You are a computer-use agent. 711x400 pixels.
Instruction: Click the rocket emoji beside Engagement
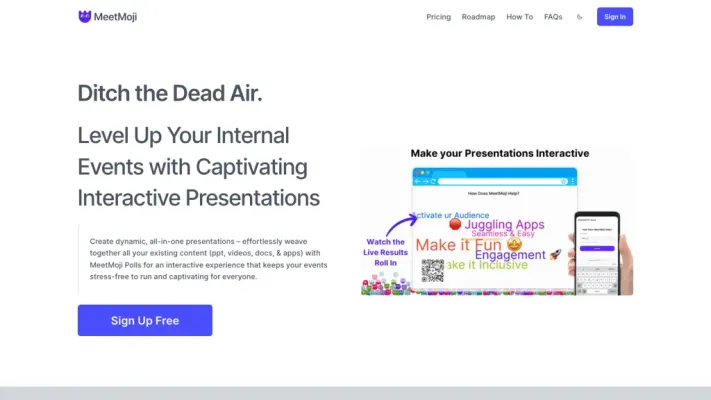click(x=555, y=255)
